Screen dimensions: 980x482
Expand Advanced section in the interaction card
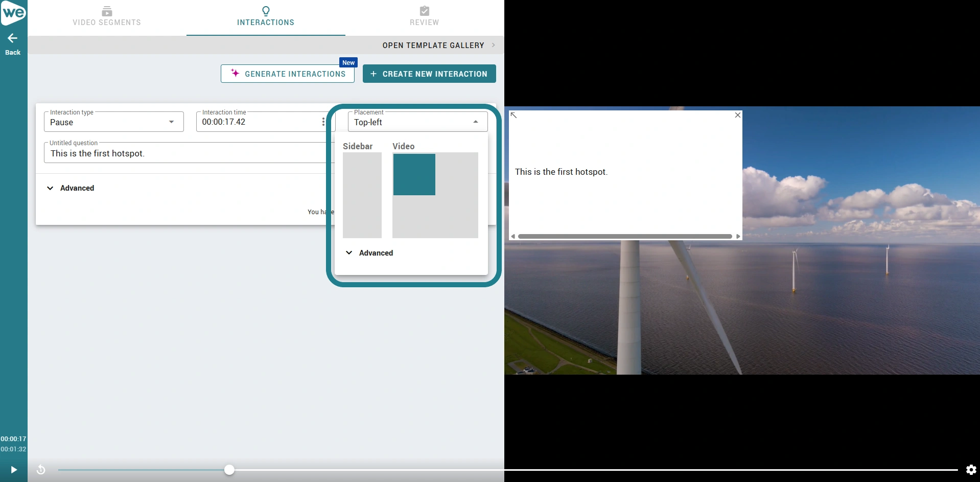point(71,188)
